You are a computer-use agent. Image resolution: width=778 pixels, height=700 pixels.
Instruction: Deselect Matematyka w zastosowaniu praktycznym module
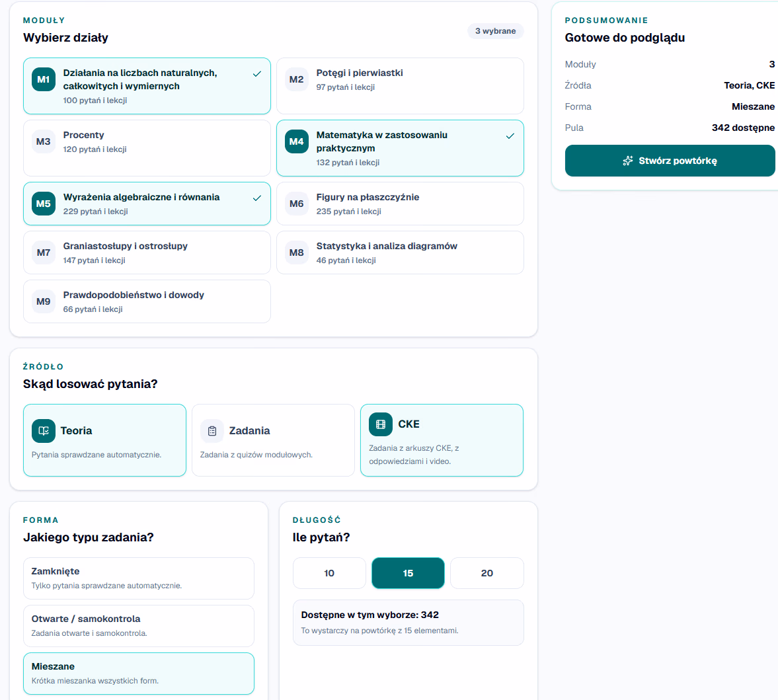[400, 148]
